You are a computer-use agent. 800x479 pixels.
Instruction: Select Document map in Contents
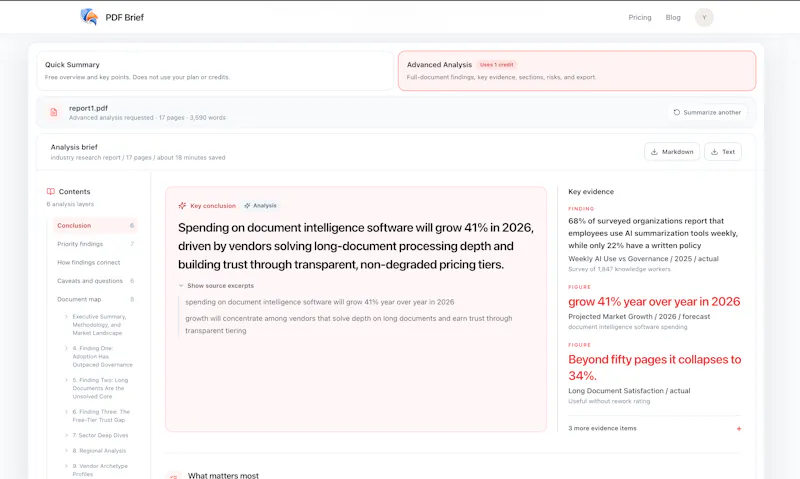(x=95, y=299)
